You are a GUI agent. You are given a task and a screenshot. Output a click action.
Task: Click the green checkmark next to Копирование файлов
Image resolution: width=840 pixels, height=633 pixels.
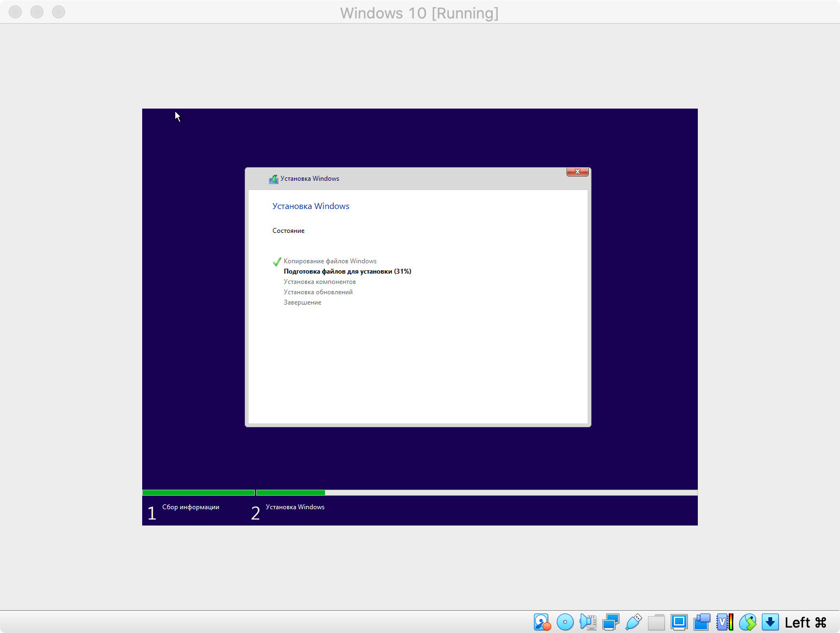click(x=277, y=262)
